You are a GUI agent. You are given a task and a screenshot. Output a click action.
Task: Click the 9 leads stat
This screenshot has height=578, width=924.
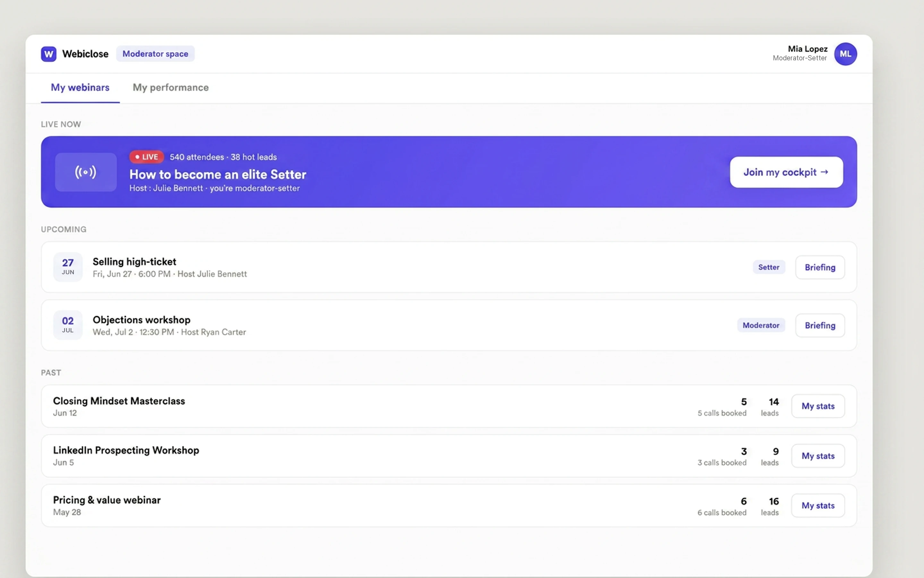[770, 456]
